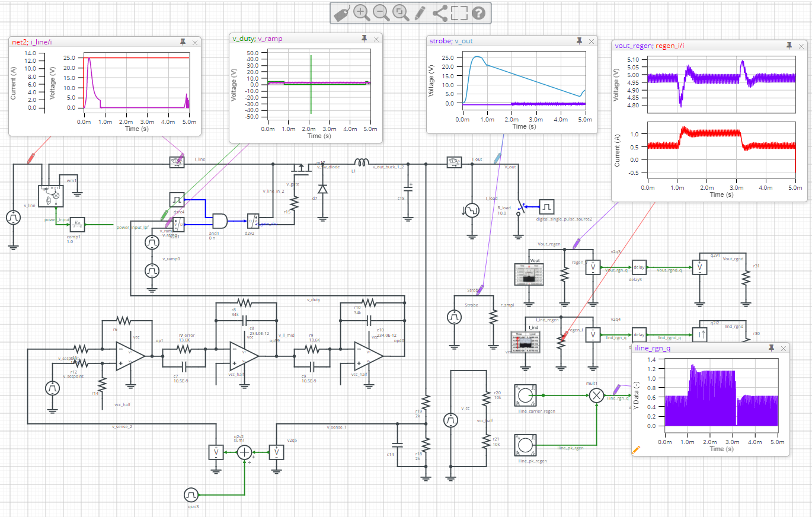Zoom out using the minus magnifier
Viewport: 812px width, 517px height.
pos(382,13)
